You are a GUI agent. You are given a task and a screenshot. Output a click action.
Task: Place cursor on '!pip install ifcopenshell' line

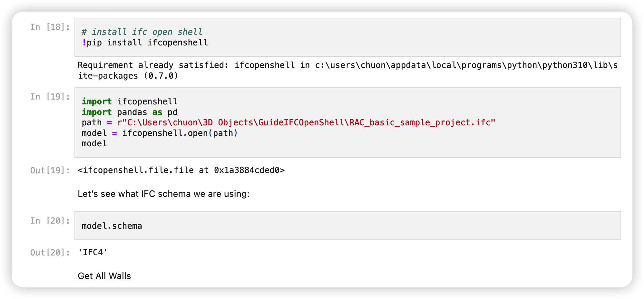[x=145, y=43]
